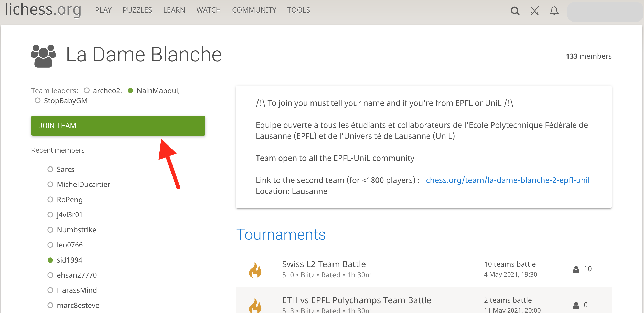Open member RoPeng profile

click(x=70, y=200)
